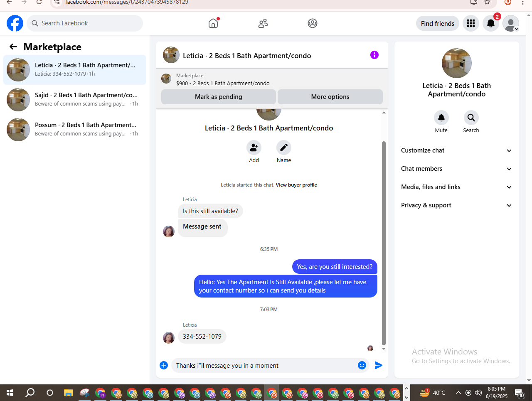532x401 pixels.
Task: Expand the Customize chat section
Action: click(457, 150)
